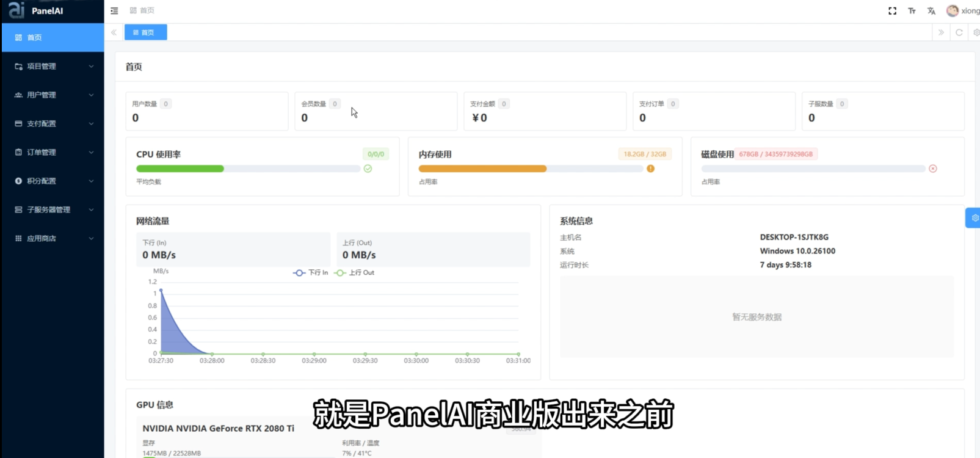The image size is (980, 458).
Task: Expand the 项目管理 menu chevron
Action: (91, 66)
